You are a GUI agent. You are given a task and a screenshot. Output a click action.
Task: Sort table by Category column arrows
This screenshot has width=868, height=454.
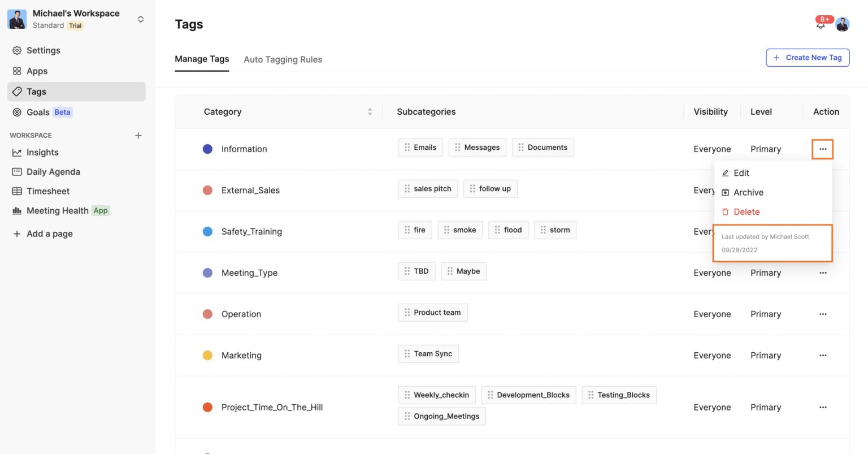[x=370, y=112]
